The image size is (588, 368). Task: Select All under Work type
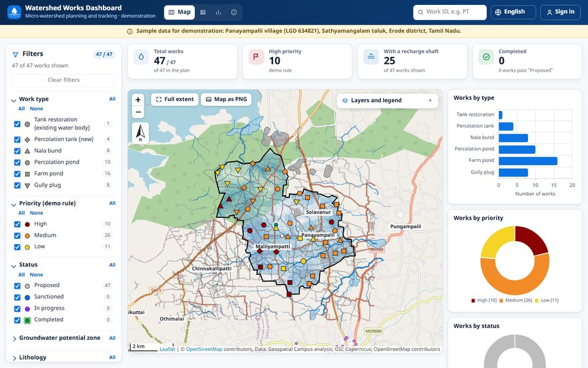[x=22, y=109]
